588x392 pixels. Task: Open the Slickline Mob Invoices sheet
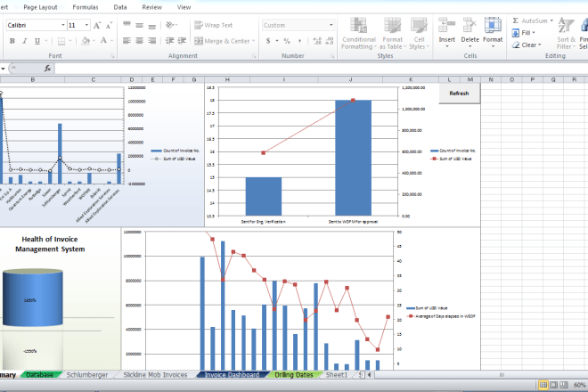(x=155, y=375)
